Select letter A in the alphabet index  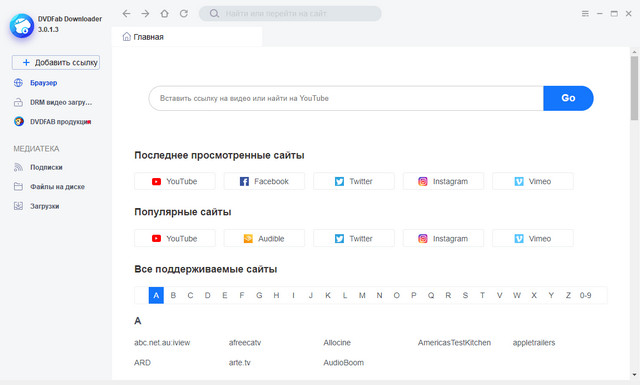[x=156, y=295]
